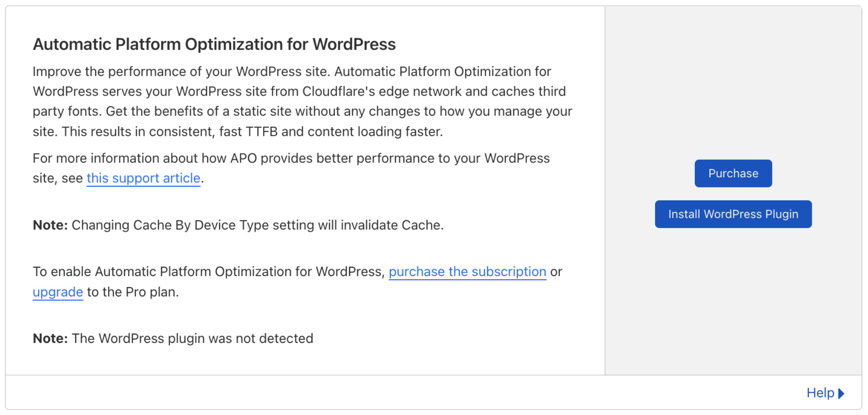Viewport: 868px width, 415px height.
Task: Click the "upgrade" link for Pro plan
Action: (x=58, y=292)
